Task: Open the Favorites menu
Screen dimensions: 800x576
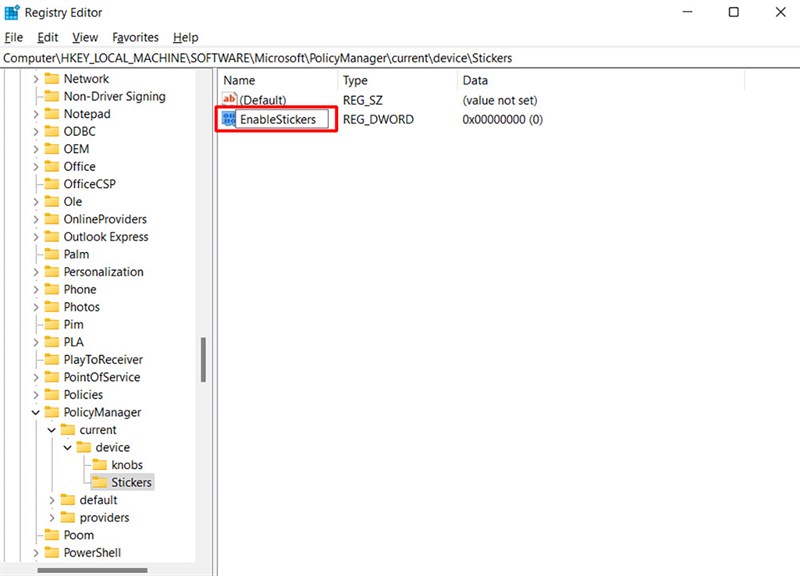Action: 135,37
